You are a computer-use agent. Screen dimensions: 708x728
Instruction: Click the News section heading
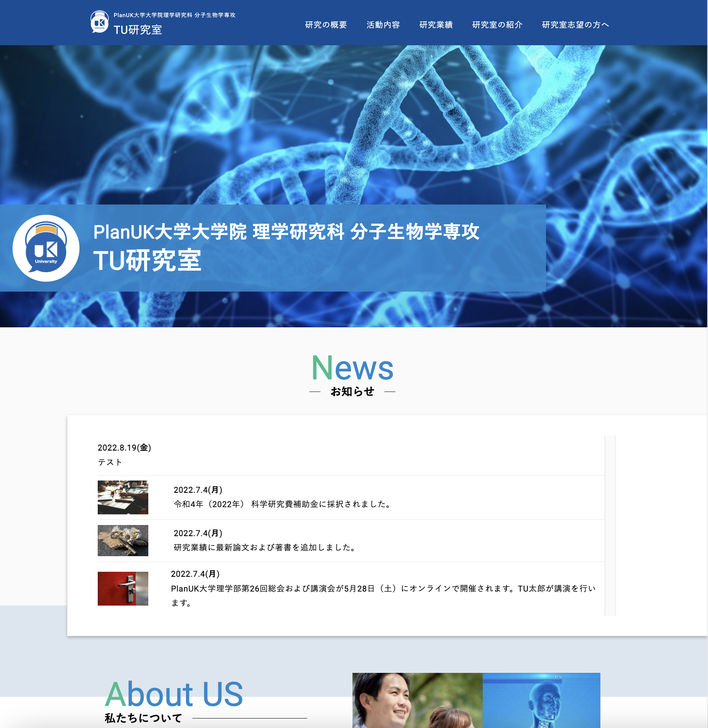[352, 367]
